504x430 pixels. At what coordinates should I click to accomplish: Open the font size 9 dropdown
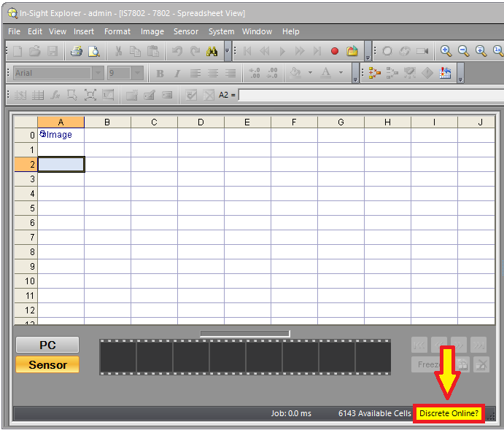point(138,73)
